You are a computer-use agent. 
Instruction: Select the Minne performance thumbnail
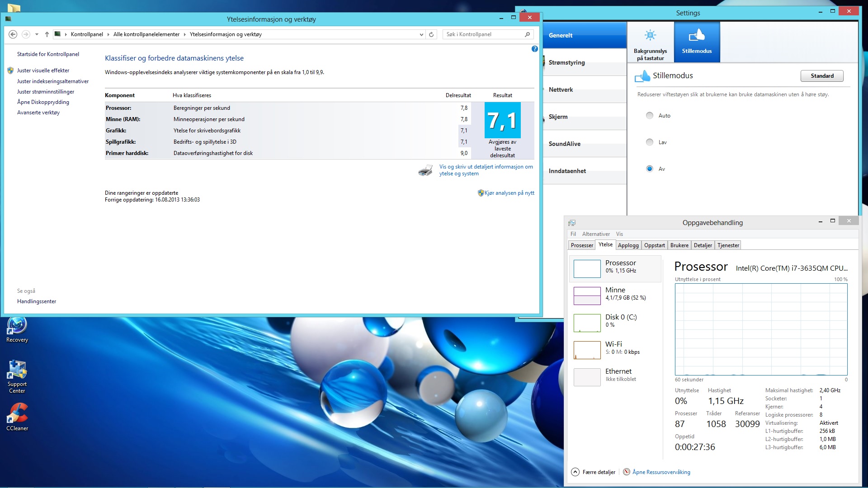(587, 296)
